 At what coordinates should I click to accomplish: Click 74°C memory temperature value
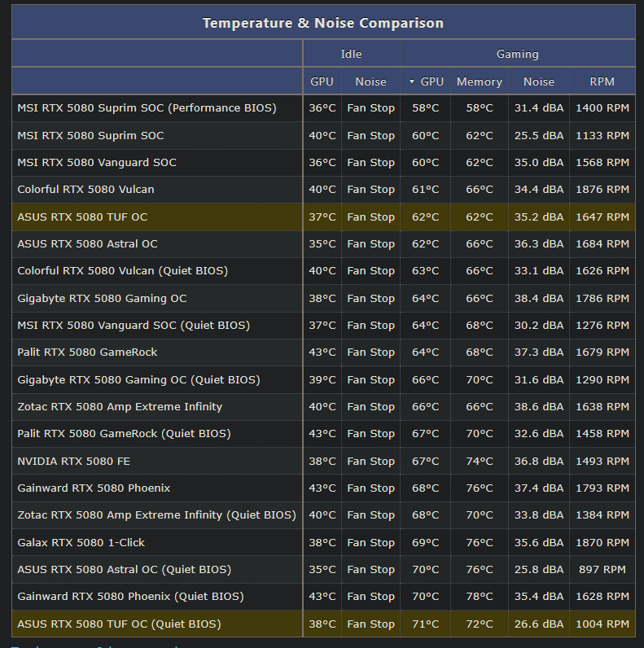tap(480, 462)
